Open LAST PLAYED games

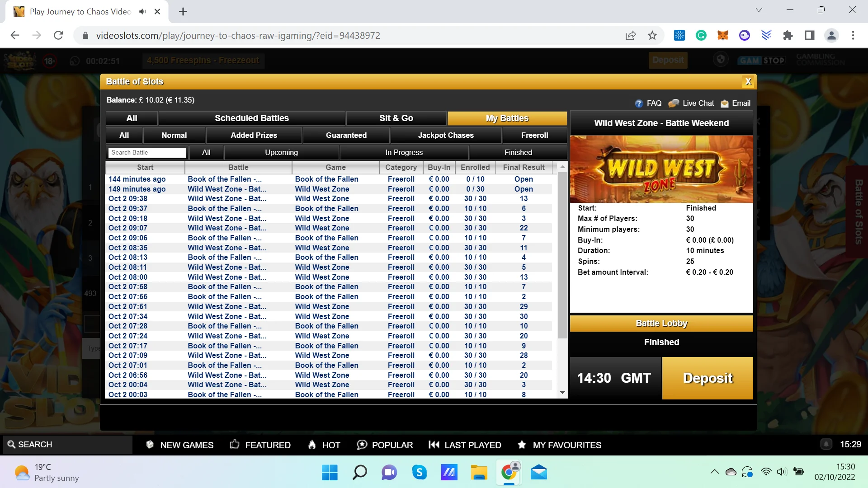click(465, 445)
